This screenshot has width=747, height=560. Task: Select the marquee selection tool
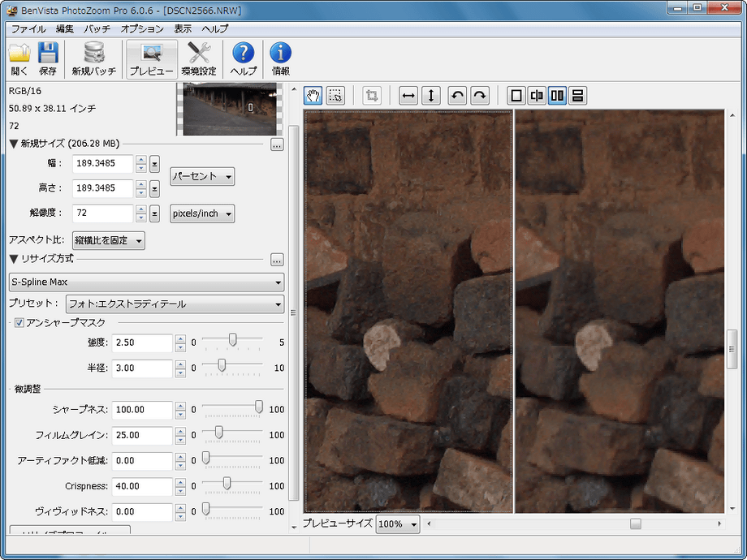(x=335, y=95)
